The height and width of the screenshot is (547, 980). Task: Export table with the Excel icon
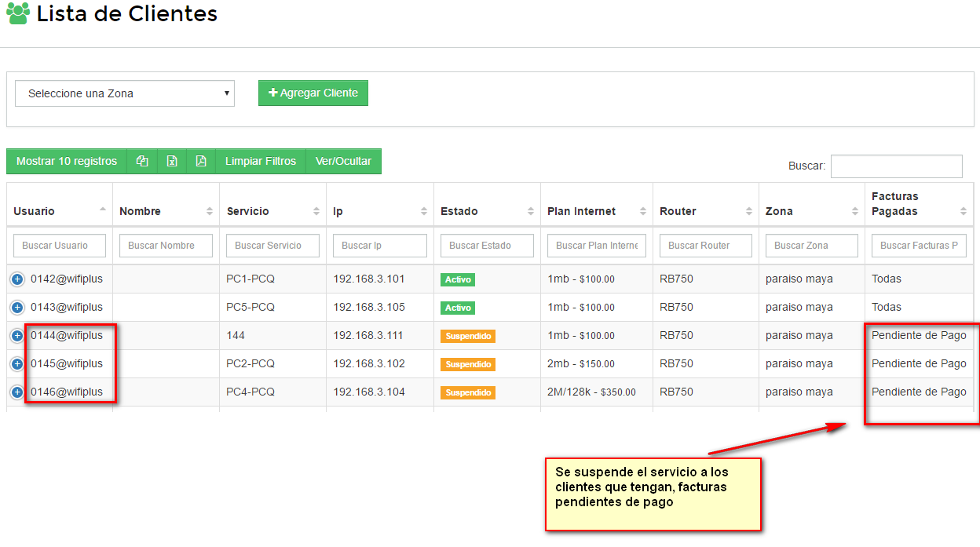[172, 162]
